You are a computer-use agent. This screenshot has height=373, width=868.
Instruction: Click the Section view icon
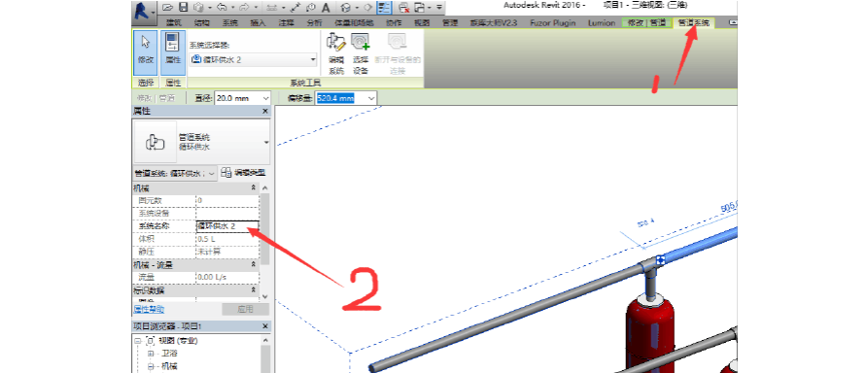click(367, 8)
